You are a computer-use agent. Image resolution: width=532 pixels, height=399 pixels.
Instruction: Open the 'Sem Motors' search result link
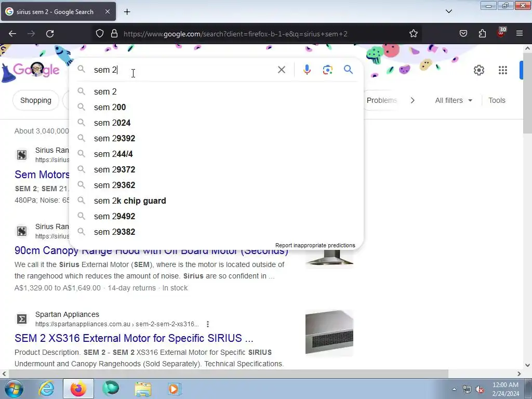[x=42, y=175]
